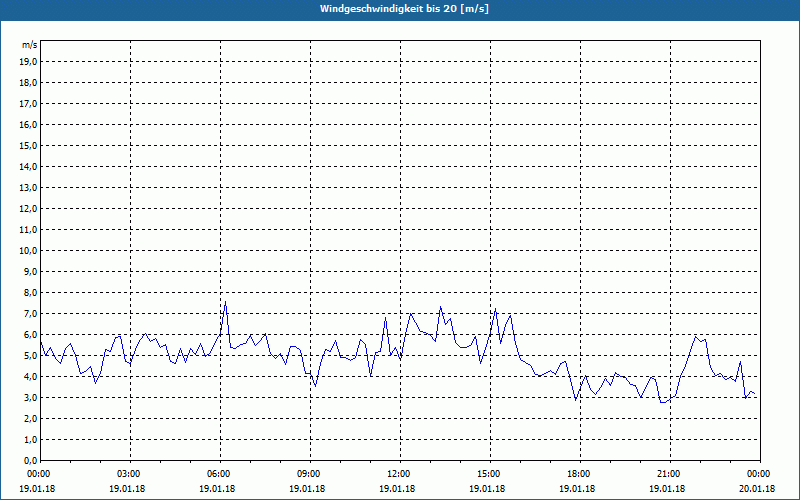
Task: Click the 21:00 time axis label
Action: click(x=670, y=474)
